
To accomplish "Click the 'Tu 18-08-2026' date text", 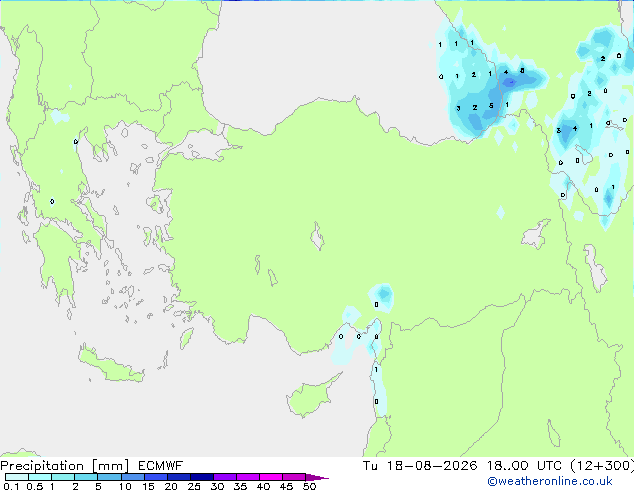I will 420,466.
